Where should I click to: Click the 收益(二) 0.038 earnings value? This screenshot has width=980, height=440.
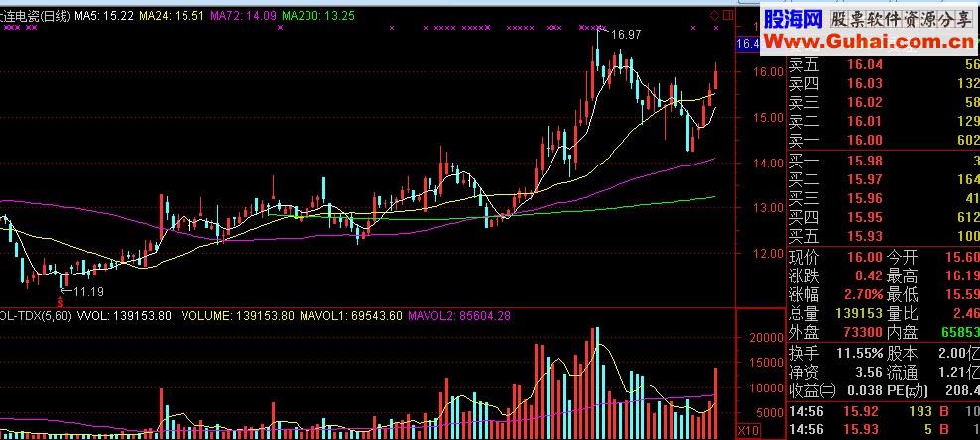click(865, 392)
